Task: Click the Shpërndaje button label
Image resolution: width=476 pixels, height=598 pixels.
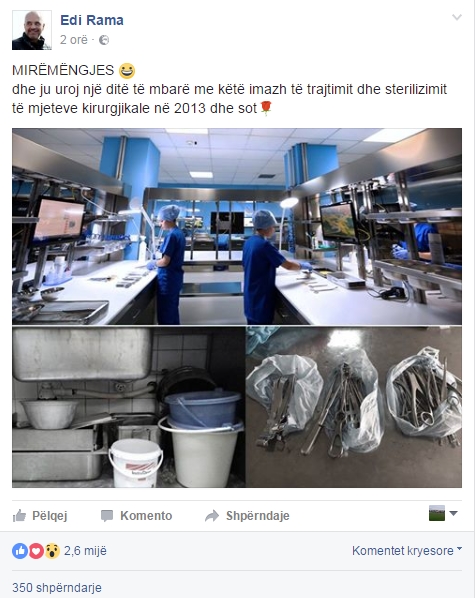Action: [258, 516]
